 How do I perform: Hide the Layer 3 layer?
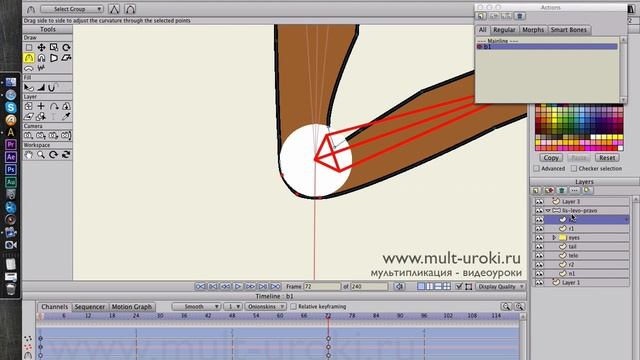539,202
